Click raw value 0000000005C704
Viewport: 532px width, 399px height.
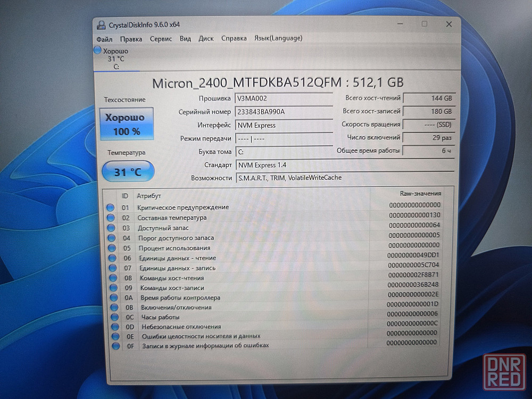point(413,264)
